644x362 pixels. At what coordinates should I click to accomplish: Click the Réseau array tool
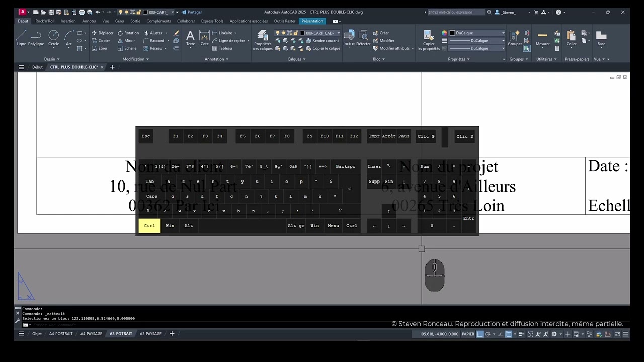(153, 48)
